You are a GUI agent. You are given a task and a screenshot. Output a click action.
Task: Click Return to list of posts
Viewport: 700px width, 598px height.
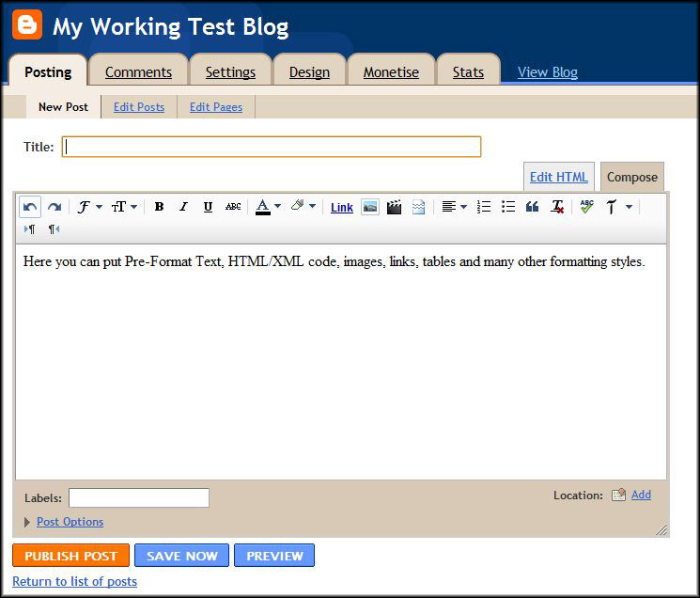[x=74, y=581]
